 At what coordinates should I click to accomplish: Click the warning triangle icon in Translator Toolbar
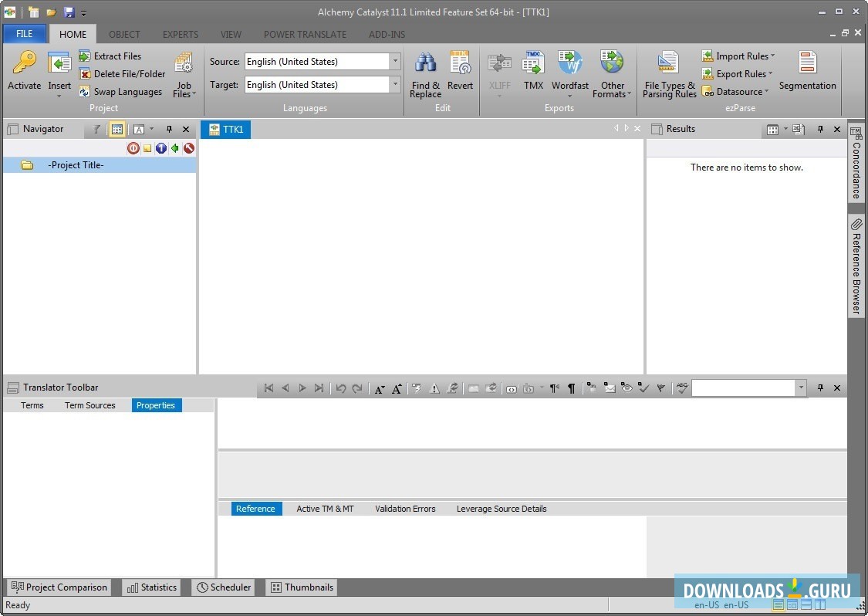[x=434, y=389]
